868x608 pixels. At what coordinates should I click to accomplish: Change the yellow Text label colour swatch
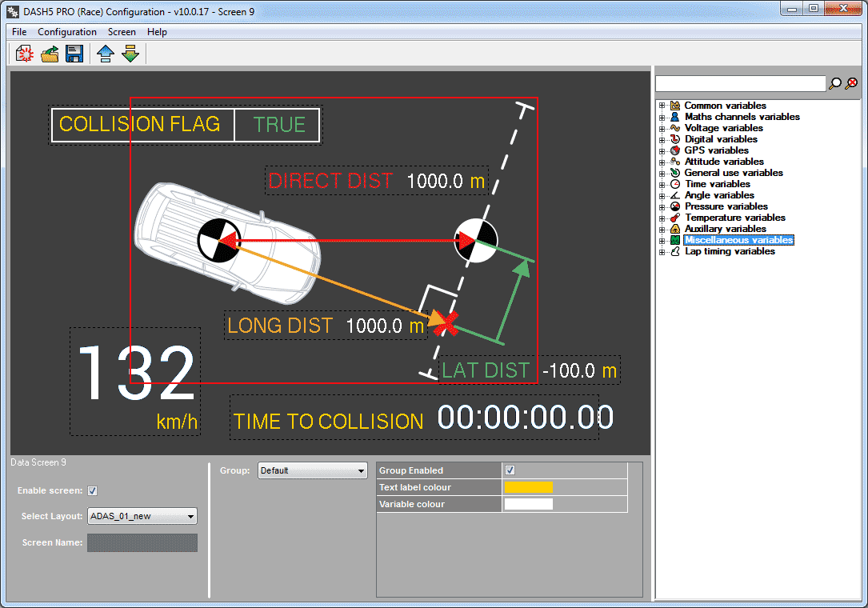(529, 487)
